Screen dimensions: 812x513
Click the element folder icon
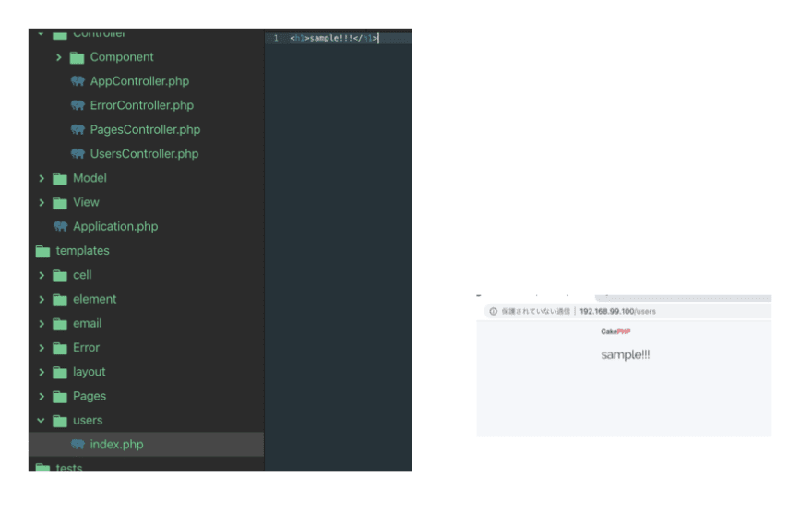click(60, 300)
